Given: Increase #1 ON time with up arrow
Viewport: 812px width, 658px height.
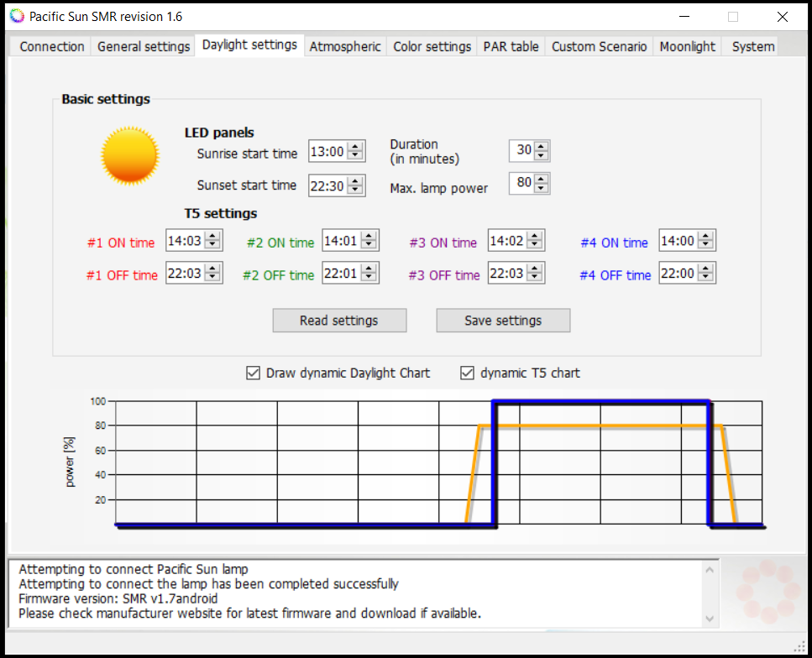Looking at the screenshot, I should click(212, 236).
